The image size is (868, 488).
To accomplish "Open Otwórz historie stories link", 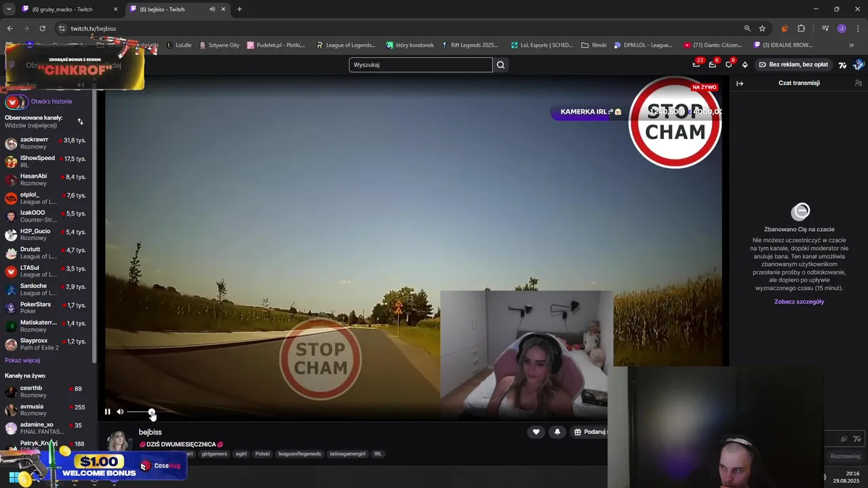I will click(51, 102).
